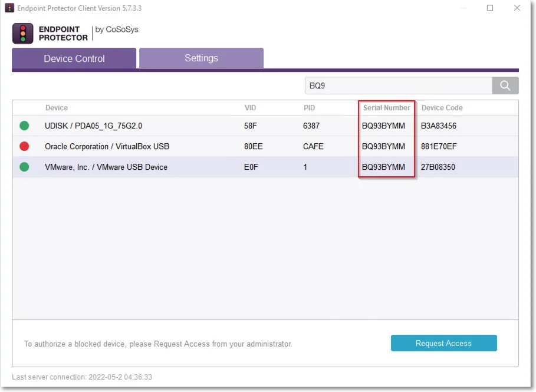The image size is (536, 392).
Task: Click the Endpoint Protector traffic light logo
Action: 22,34
